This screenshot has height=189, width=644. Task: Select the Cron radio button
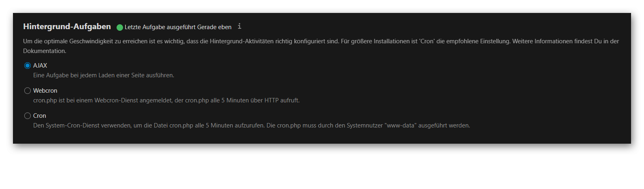[28, 116]
